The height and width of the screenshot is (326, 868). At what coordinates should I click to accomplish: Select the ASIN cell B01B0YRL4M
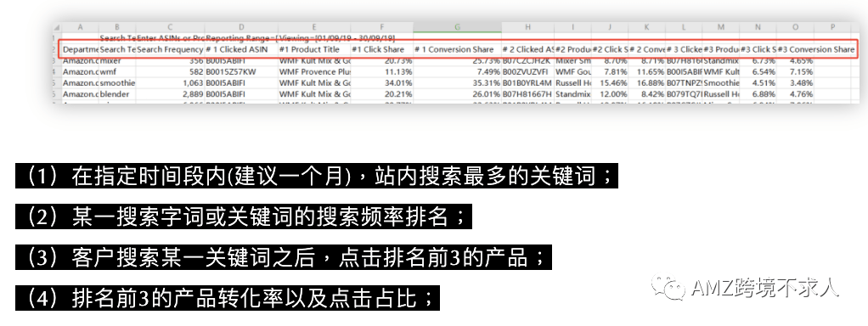coord(527,82)
